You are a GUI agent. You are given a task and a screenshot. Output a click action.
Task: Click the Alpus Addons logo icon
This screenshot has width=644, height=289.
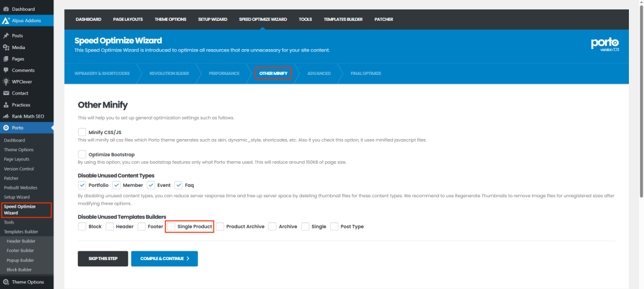click(6, 21)
